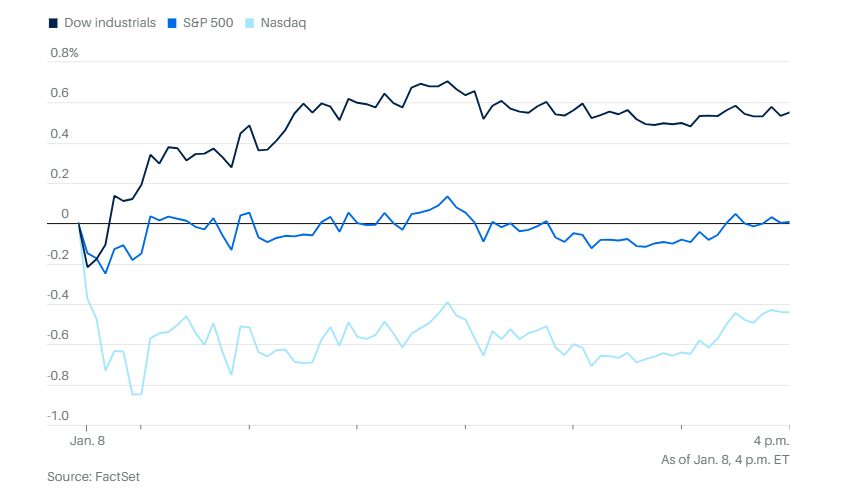Toggle the Nasdaq legend label
The height and width of the screenshot is (494, 849).
pyautogui.click(x=282, y=22)
